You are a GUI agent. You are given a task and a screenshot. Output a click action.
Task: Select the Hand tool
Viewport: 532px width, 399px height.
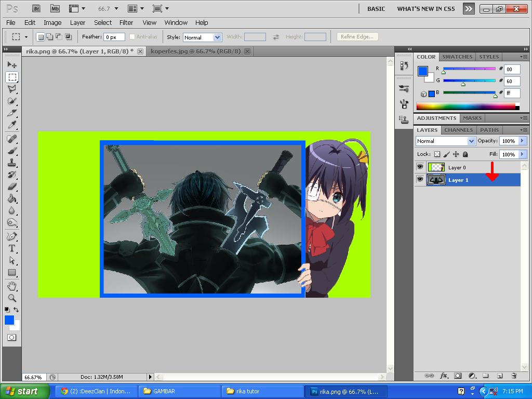(12, 286)
